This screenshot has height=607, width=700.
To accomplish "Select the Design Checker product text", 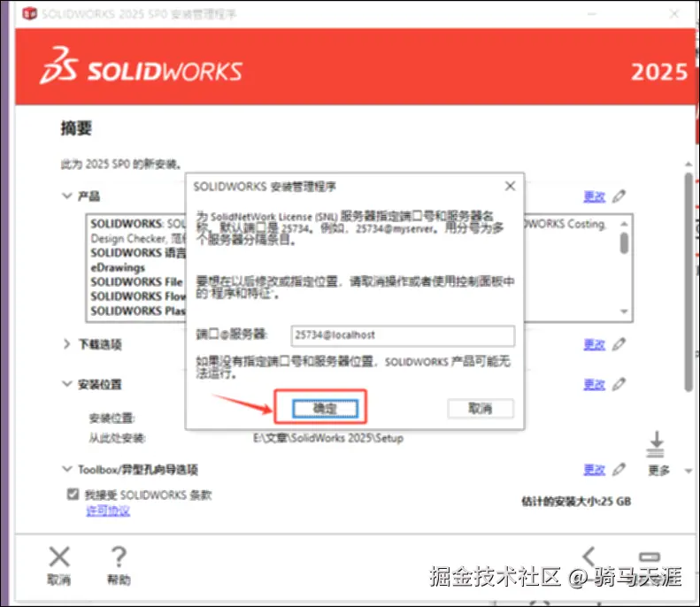I will (128, 238).
